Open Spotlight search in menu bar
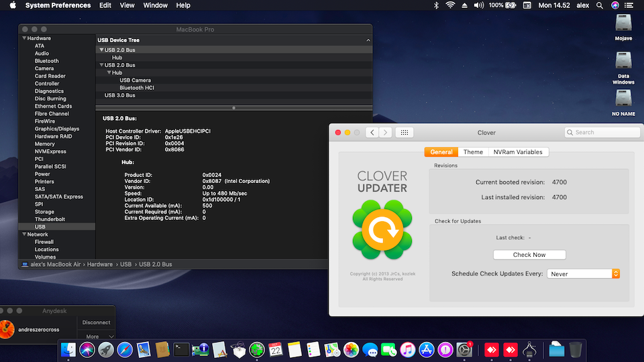644x362 pixels. click(x=600, y=5)
